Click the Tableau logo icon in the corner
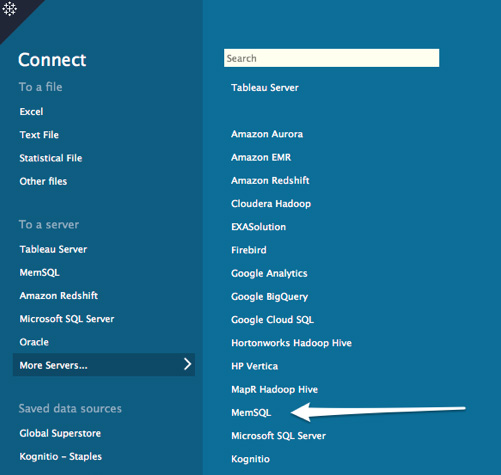The image size is (501, 475). 9,9
